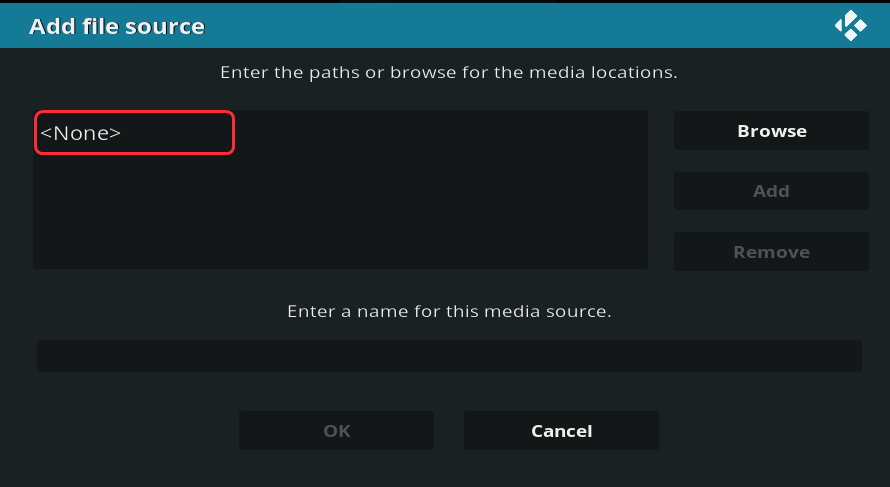Click the dimmed Add path button
The image size is (890, 487).
click(771, 191)
